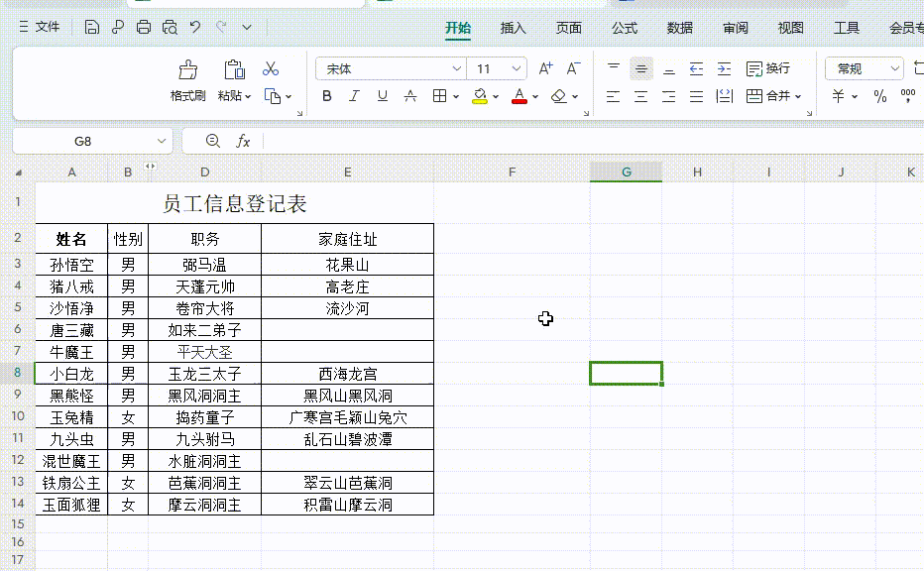
Task: Decrease indent of cell content
Action: point(696,69)
